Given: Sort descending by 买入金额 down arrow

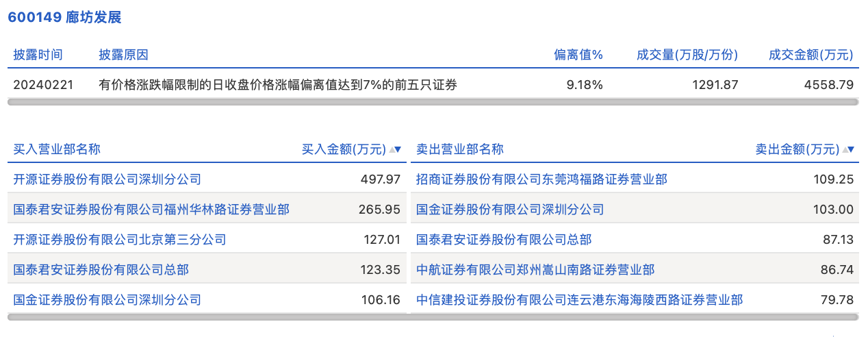Looking at the screenshot, I should [398, 149].
